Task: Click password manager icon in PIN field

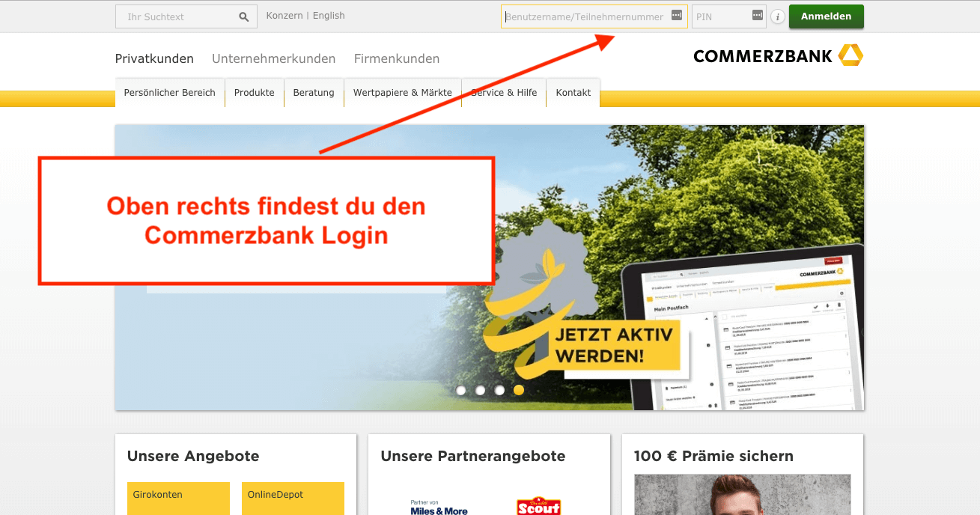Action: pyautogui.click(x=757, y=16)
